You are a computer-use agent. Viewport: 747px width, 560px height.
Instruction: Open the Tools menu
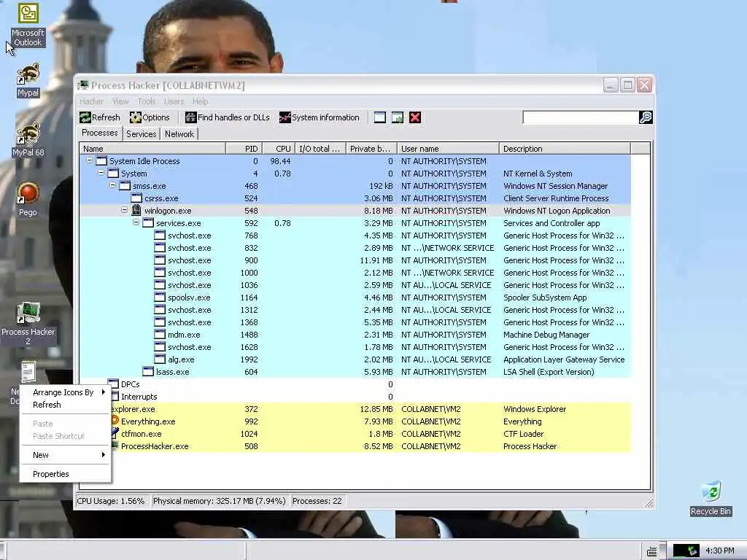[146, 101]
